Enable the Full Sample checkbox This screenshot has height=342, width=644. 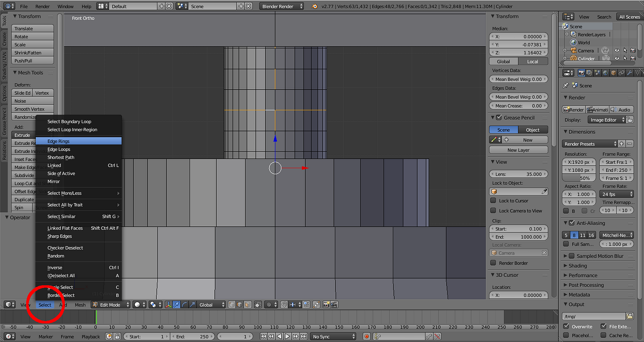point(566,244)
